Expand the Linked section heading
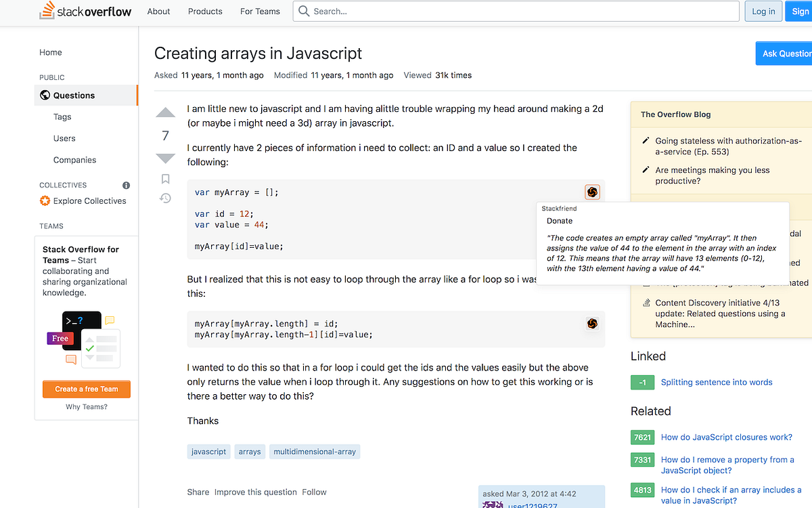Image resolution: width=812 pixels, height=508 pixels. click(x=648, y=356)
